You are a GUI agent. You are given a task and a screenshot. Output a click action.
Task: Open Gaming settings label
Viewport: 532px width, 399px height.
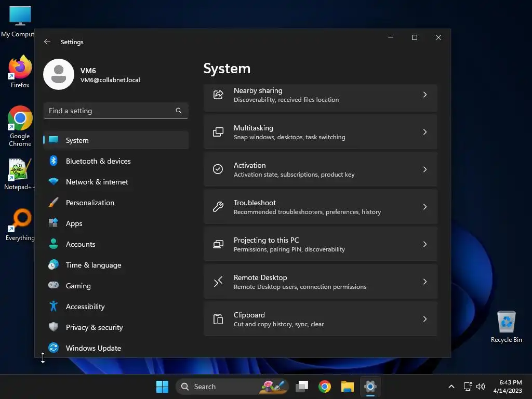coord(78,286)
